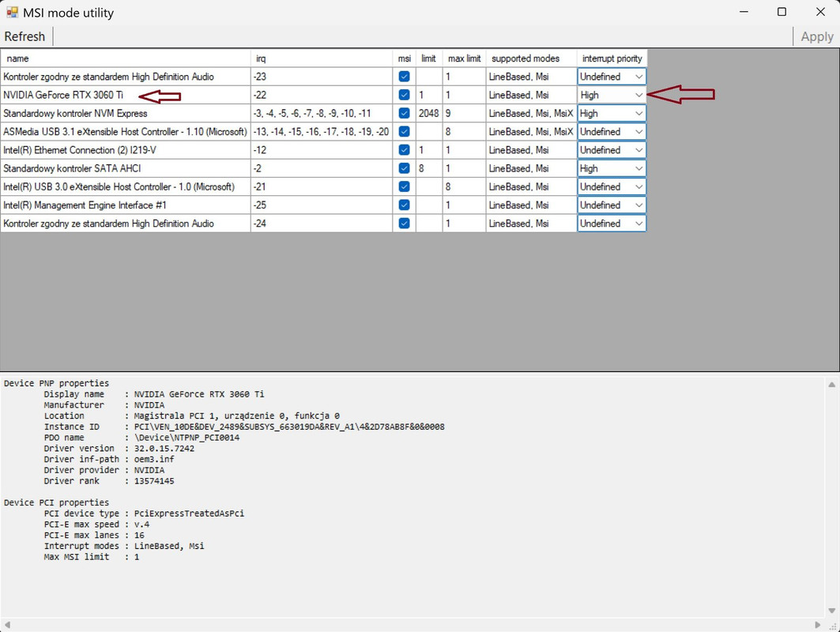Open interrupt priority dropdown for Intel Ethernet Connection

tap(612, 150)
